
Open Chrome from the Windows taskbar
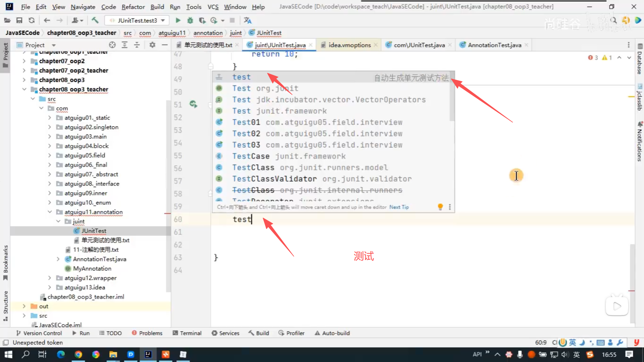(x=78, y=354)
